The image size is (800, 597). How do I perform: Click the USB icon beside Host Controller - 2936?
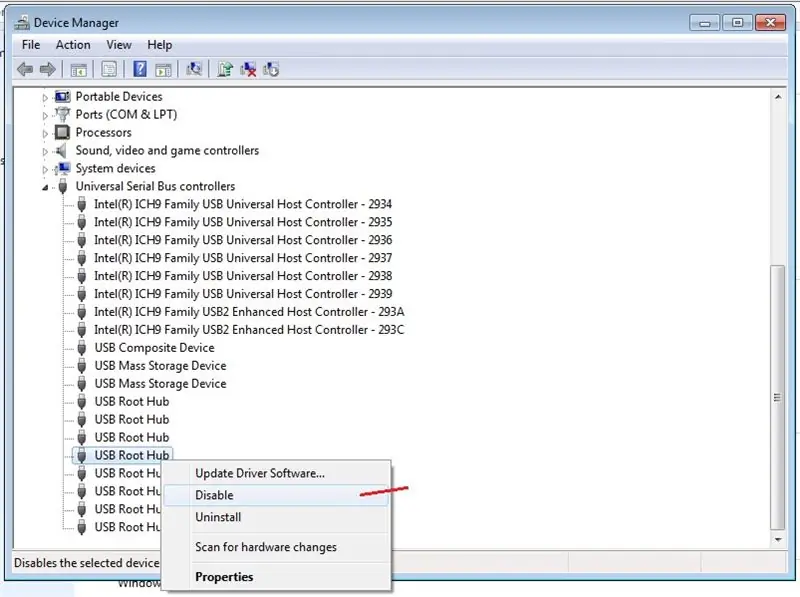[x=82, y=240]
